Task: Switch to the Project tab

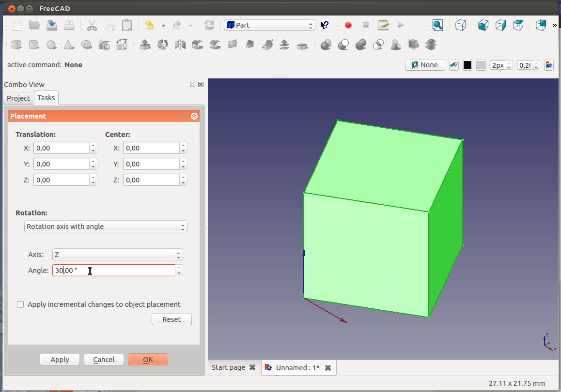Action: (x=18, y=98)
